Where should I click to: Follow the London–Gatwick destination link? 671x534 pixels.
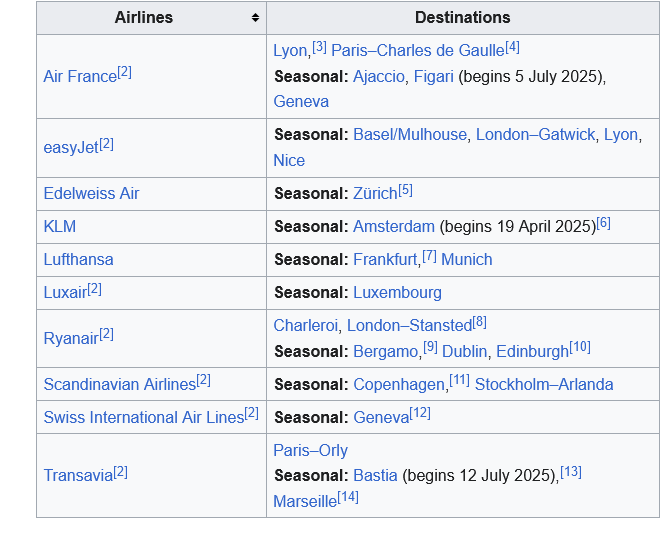[535, 135]
